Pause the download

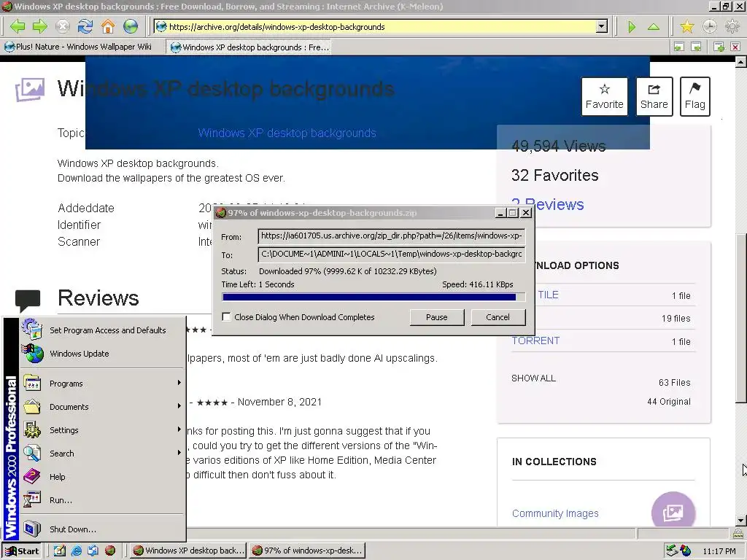point(437,317)
